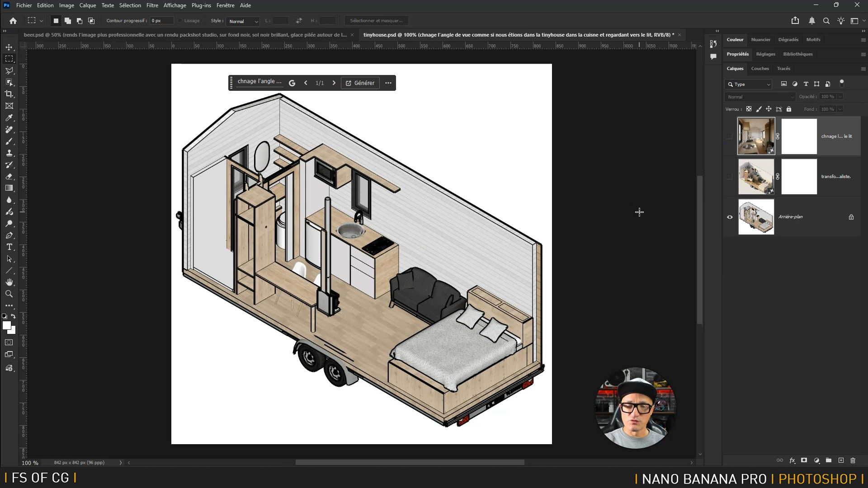Open the layer filter Type dropdown
This screenshot has height=488, width=868.
(x=749, y=84)
